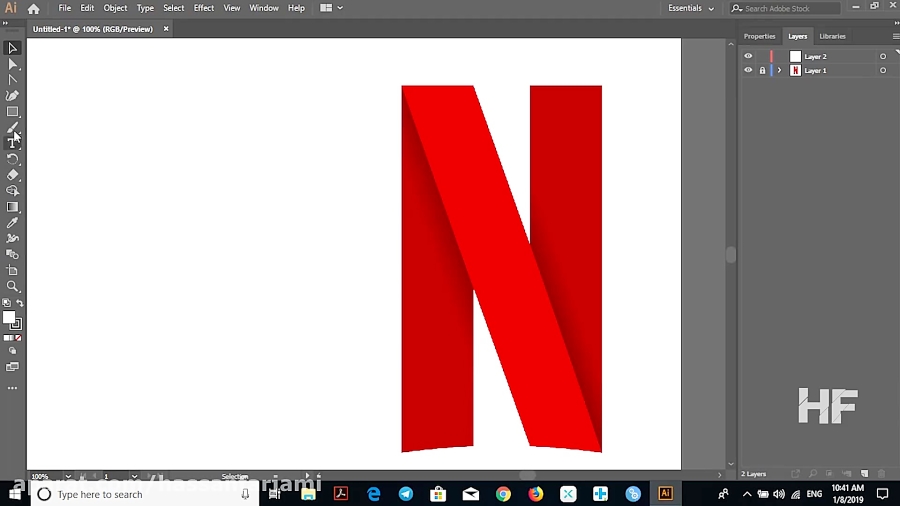Screen dimensions: 900x506
Task: Open the Select menu
Action: click(173, 8)
